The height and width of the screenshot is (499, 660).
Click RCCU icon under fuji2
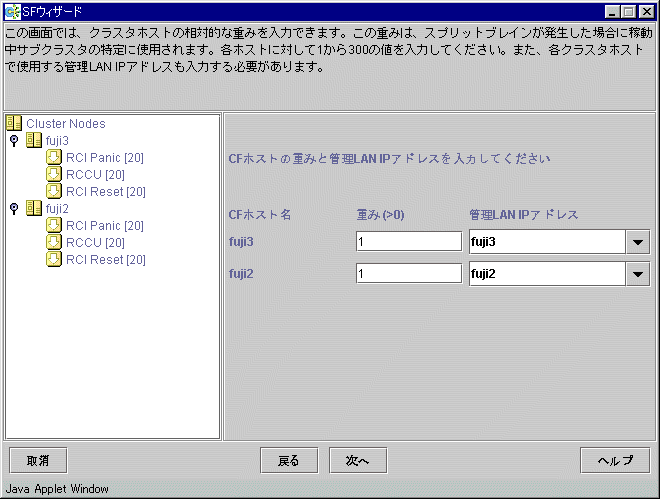tap(53, 242)
